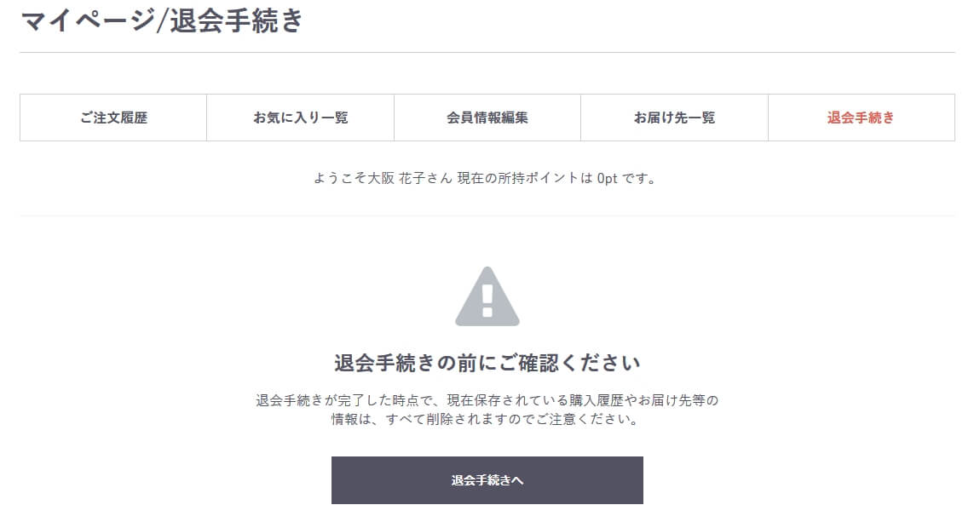The image size is (980, 528).
Task: Select the red 退会手続き tab
Action: [861, 118]
